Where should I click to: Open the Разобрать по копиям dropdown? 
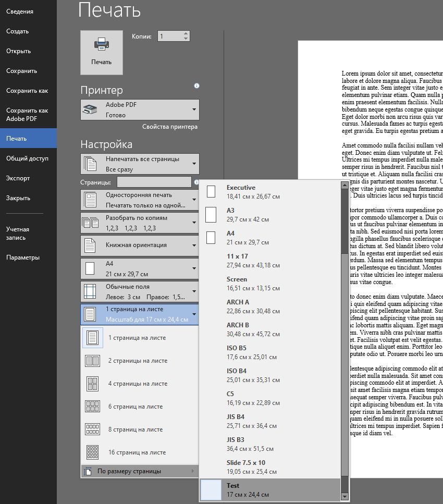tap(140, 223)
